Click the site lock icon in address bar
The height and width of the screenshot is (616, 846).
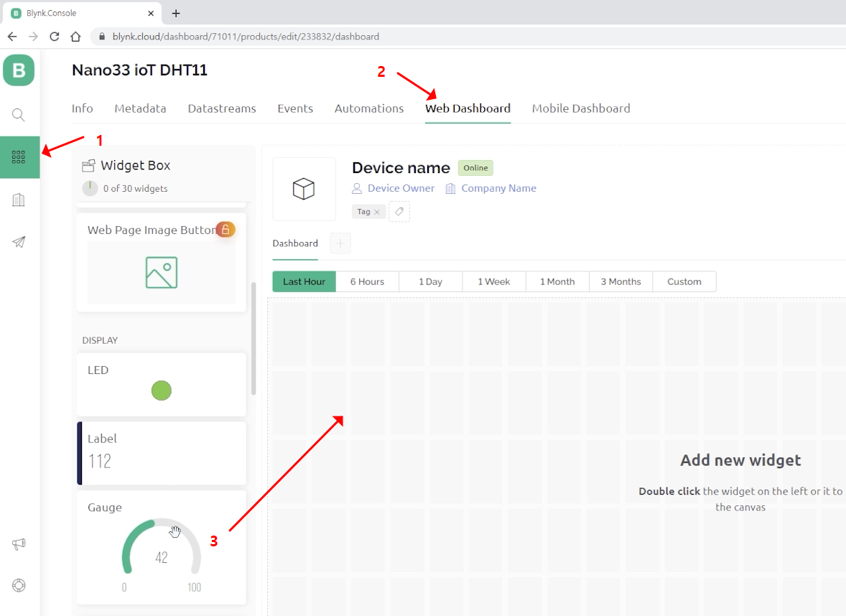point(101,37)
